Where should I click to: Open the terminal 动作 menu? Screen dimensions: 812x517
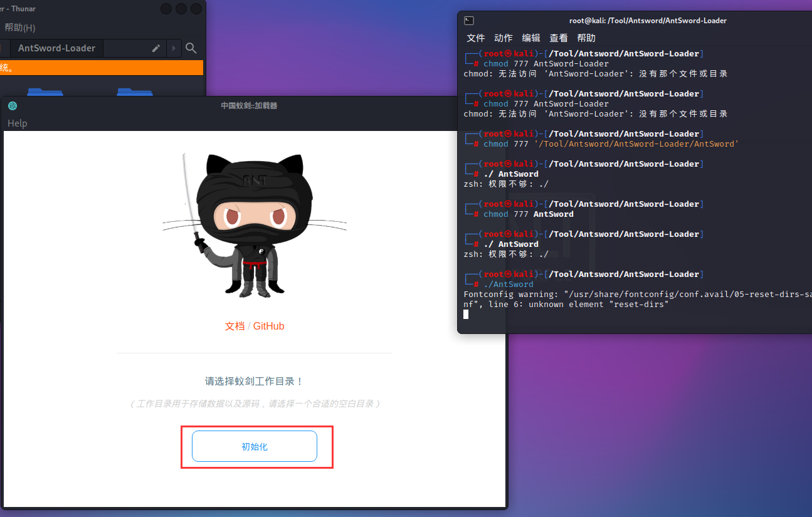504,38
